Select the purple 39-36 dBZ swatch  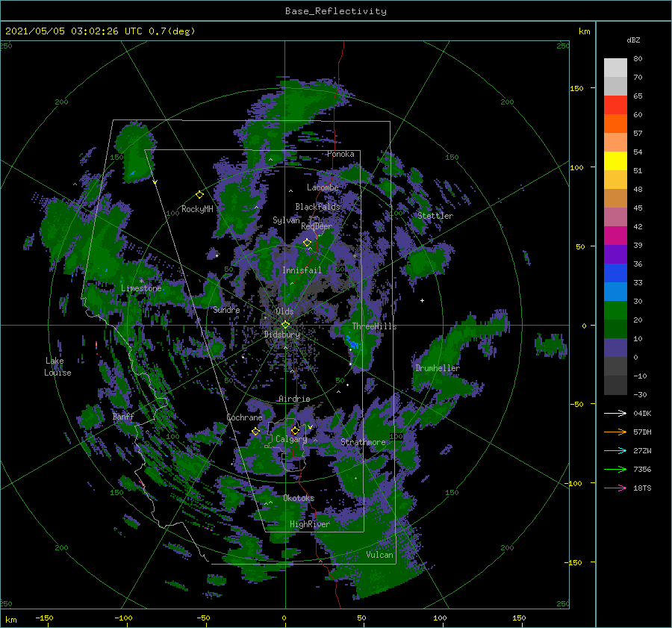point(615,254)
